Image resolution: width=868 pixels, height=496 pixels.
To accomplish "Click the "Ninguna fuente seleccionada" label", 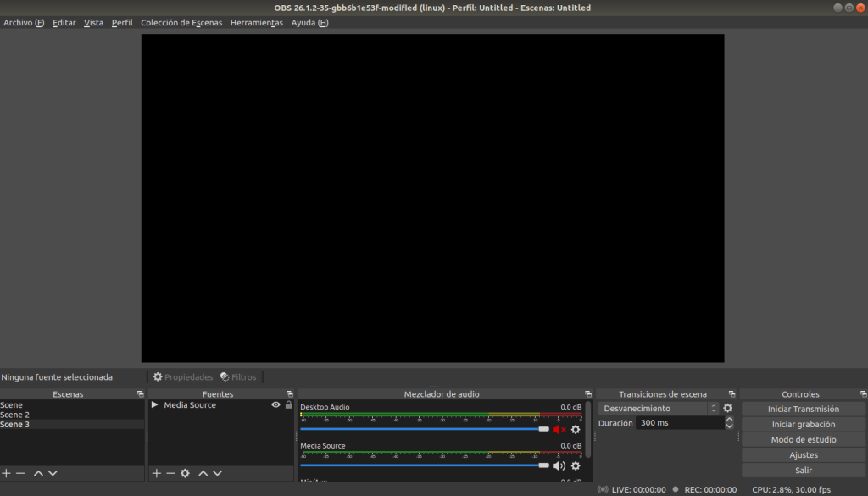I will pyautogui.click(x=57, y=377).
